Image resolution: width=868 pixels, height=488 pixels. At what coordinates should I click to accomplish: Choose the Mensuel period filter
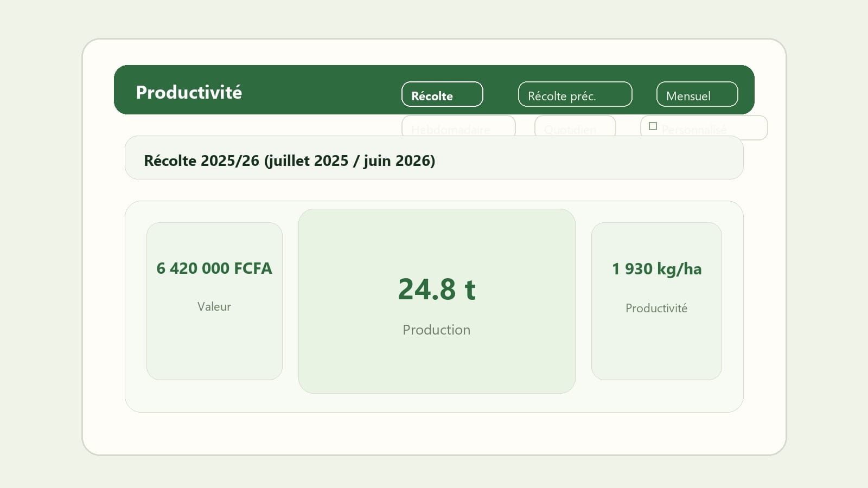coord(697,95)
